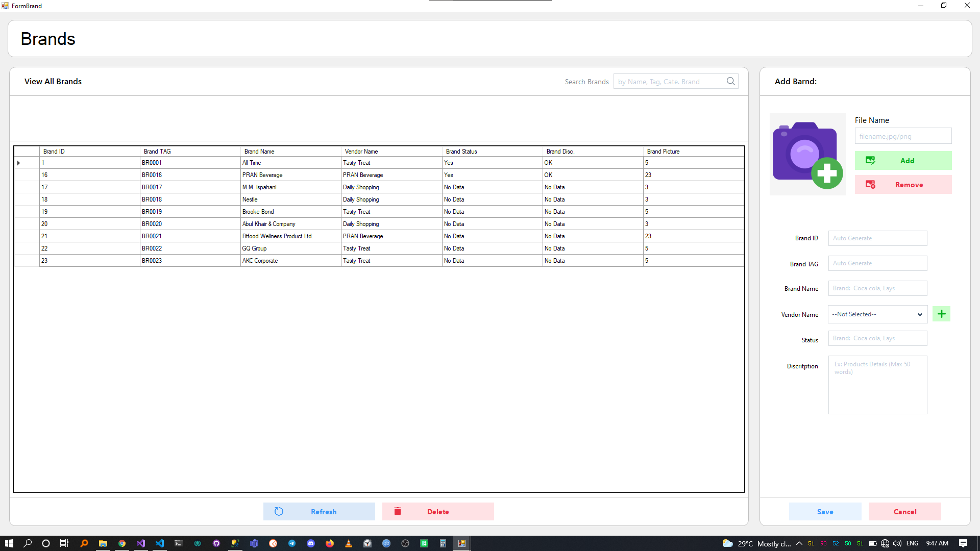Click the Description text area
Viewport: 980px width, 551px height.
[877, 385]
